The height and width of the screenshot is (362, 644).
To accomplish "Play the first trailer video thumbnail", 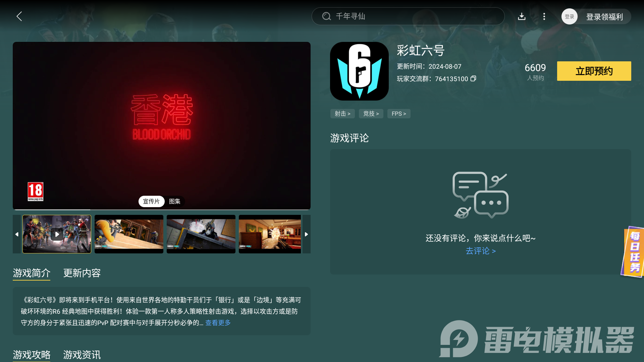I will coord(57,234).
